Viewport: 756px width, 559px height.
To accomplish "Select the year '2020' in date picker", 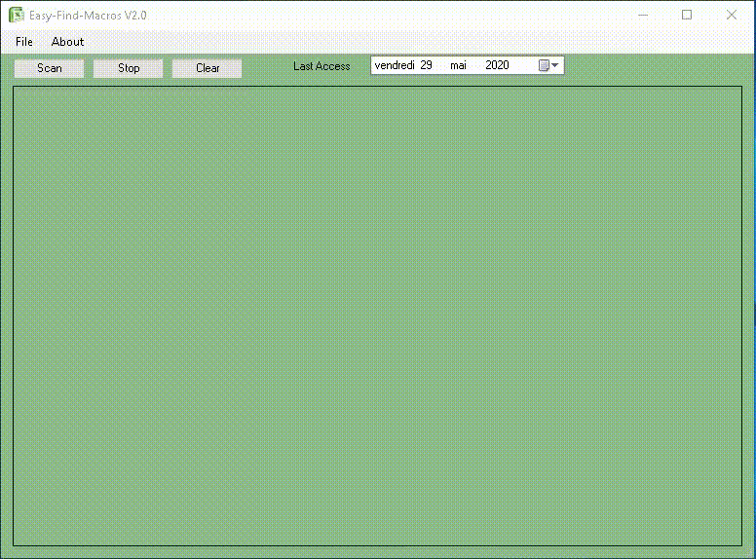I will pos(497,65).
